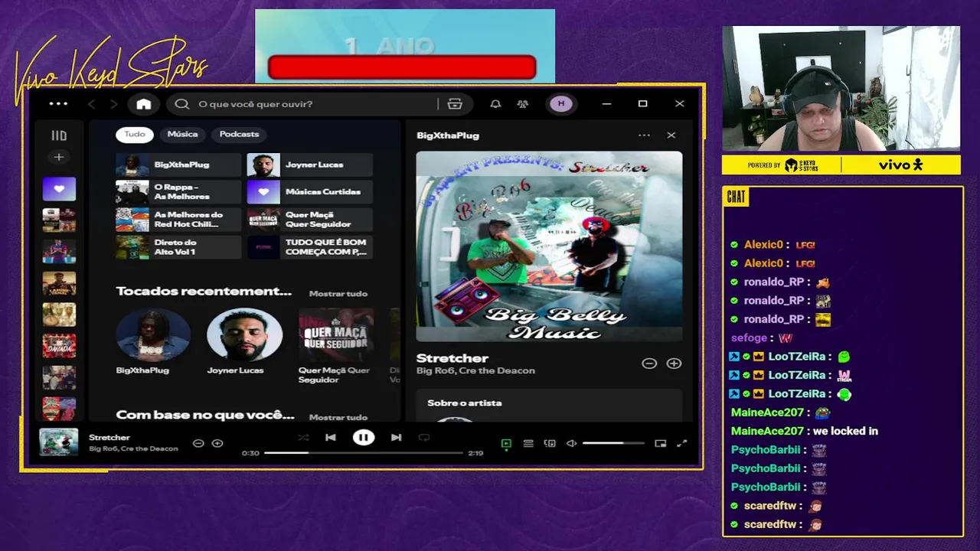The width and height of the screenshot is (980, 551).
Task: Open the Músicas Curtidas tile
Action: pyautogui.click(x=310, y=192)
